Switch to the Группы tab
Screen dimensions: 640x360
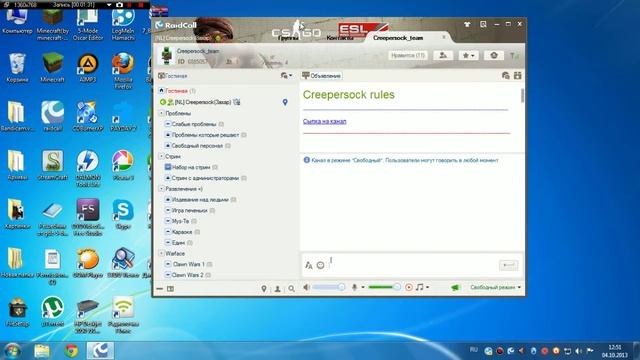point(288,38)
